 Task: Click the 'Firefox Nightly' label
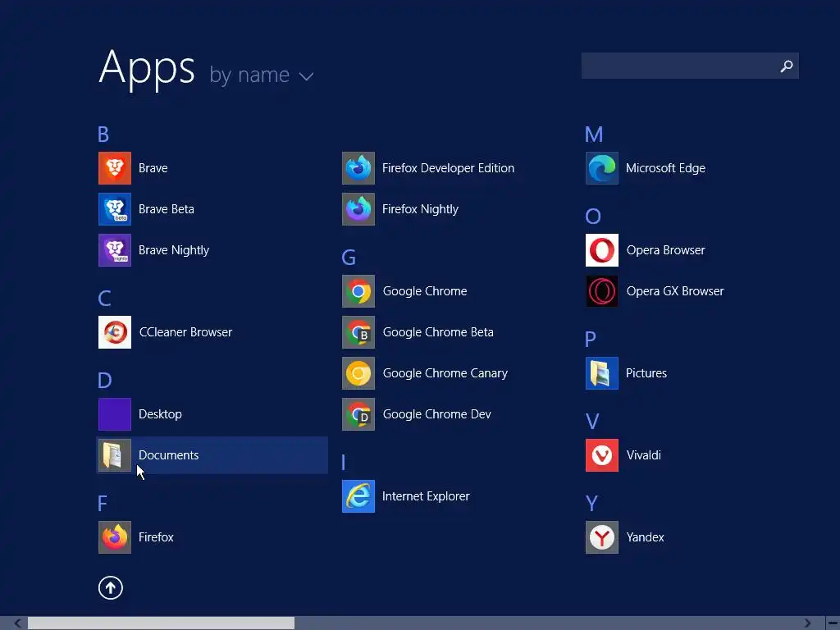(420, 209)
